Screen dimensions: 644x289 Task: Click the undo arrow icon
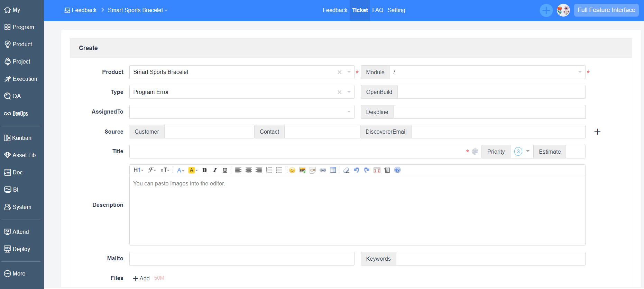coord(357,170)
